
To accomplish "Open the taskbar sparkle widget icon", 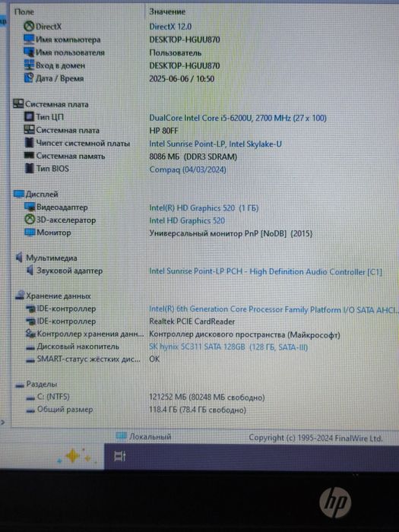I will click(75, 456).
